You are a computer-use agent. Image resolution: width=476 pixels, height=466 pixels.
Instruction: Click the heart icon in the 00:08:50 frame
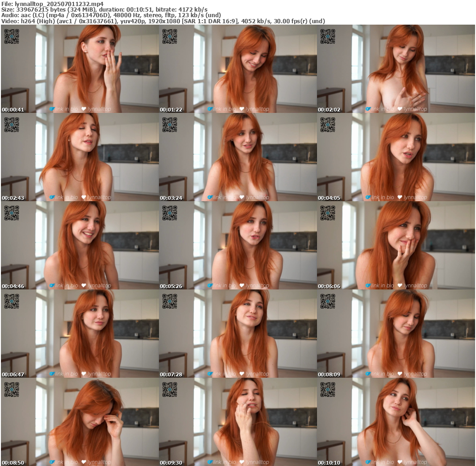click(84, 462)
